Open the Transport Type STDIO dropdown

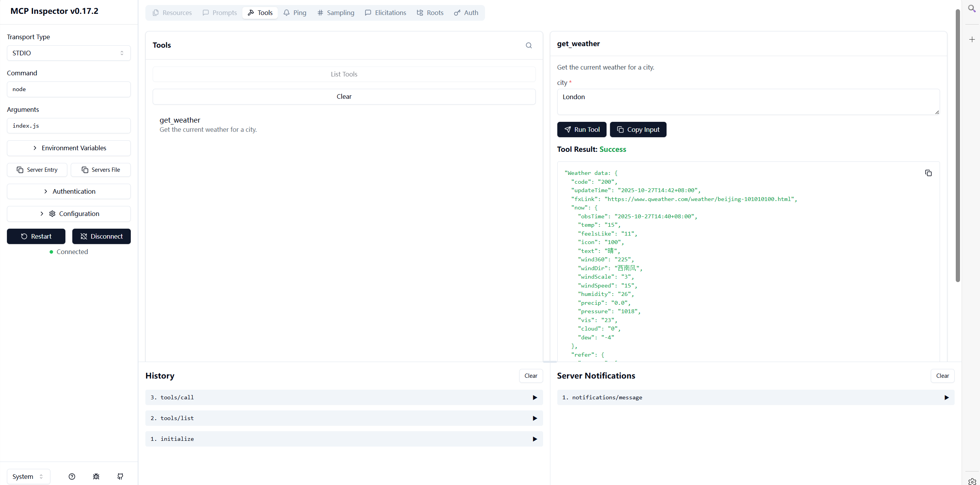pos(68,53)
